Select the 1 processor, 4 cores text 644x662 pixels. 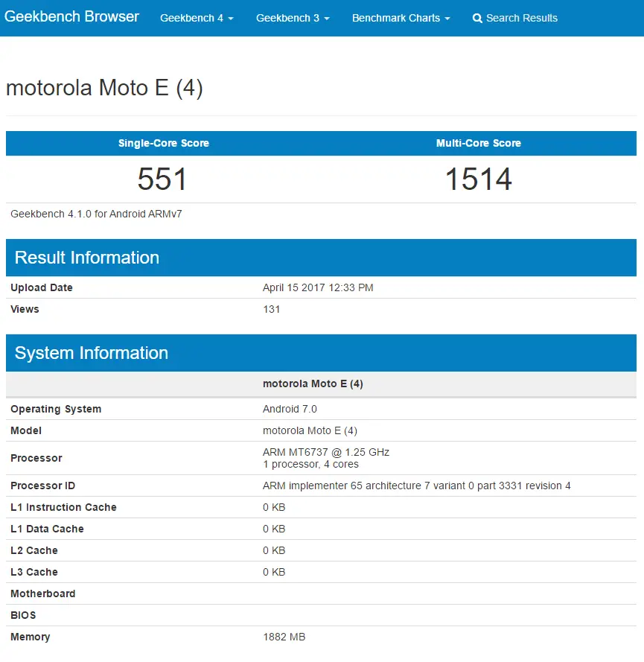pos(310,465)
